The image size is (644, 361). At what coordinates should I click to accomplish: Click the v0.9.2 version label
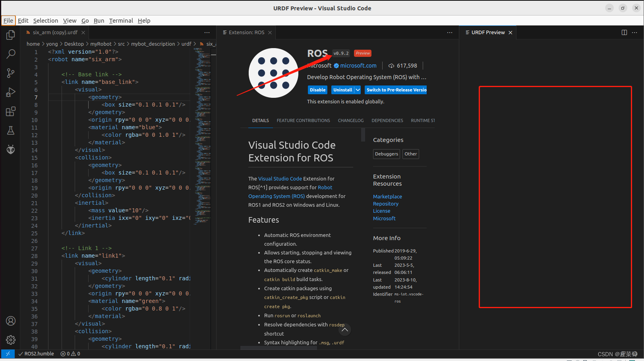point(341,53)
